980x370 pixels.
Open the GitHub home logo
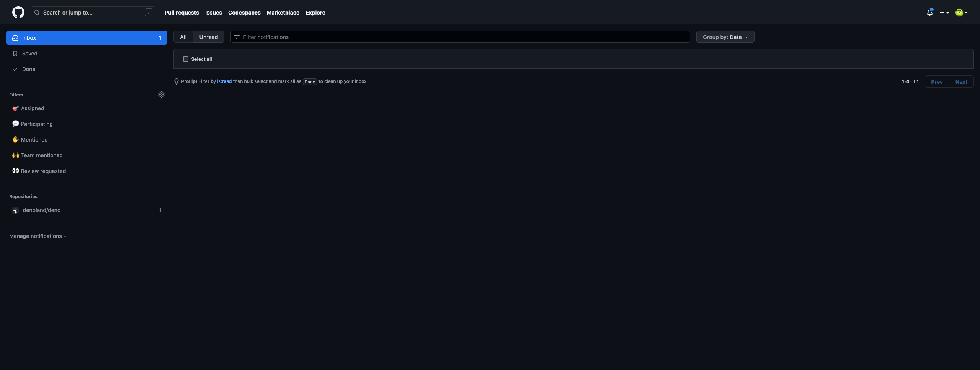click(18, 12)
